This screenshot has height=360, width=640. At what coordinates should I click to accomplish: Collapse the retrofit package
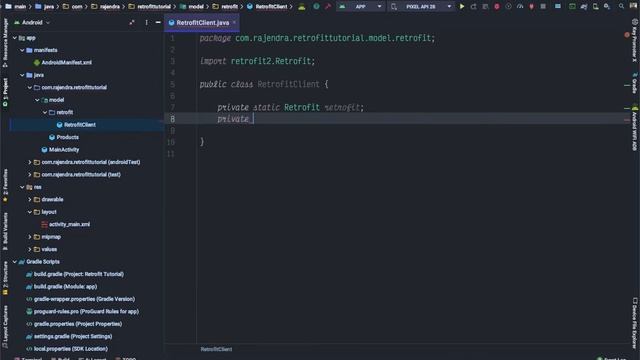coord(44,112)
